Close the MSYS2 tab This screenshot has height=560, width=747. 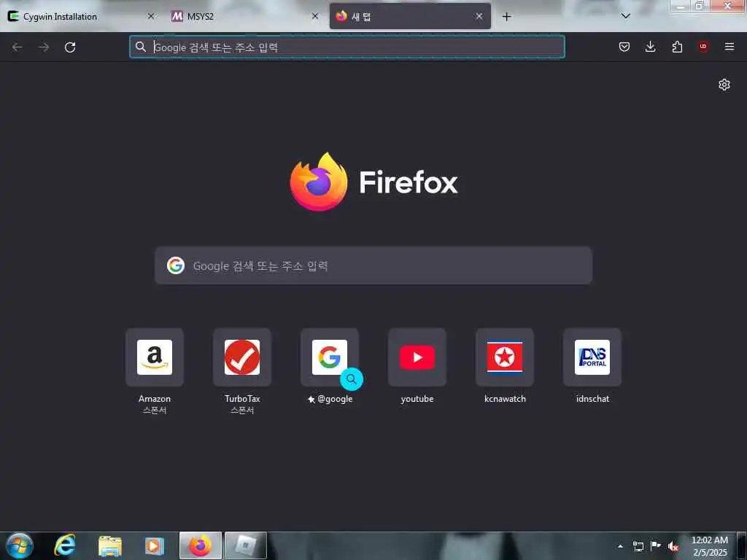coord(315,16)
